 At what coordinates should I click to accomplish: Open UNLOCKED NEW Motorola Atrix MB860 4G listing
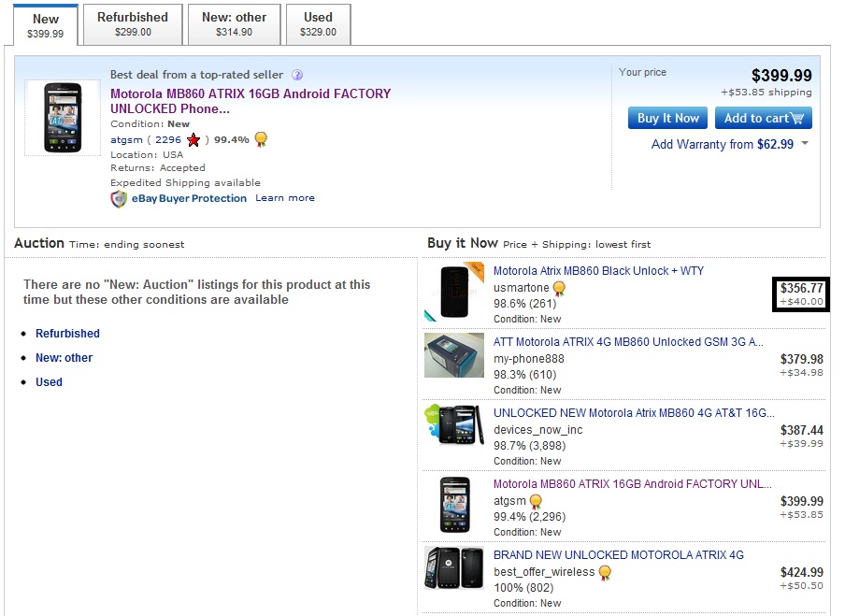[x=634, y=413]
